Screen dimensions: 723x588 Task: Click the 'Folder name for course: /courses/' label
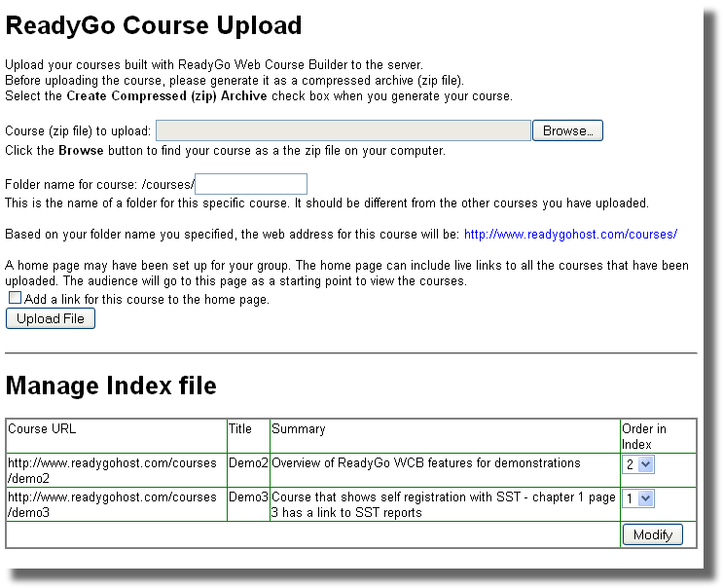[x=99, y=184]
